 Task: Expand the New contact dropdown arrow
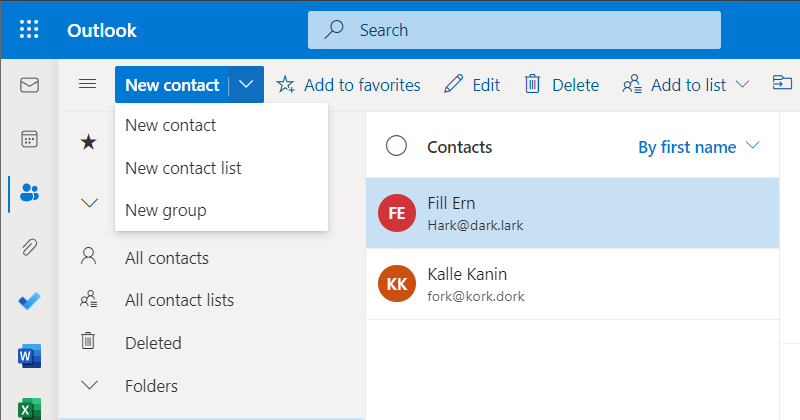[246, 84]
